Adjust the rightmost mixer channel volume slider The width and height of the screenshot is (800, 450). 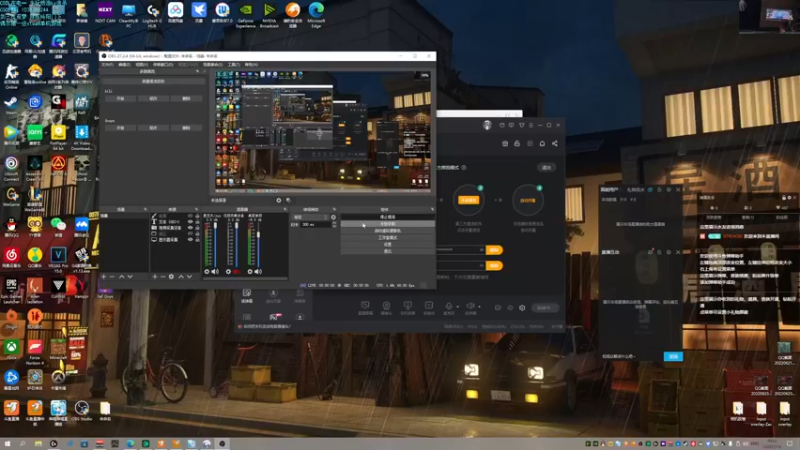pos(258,244)
